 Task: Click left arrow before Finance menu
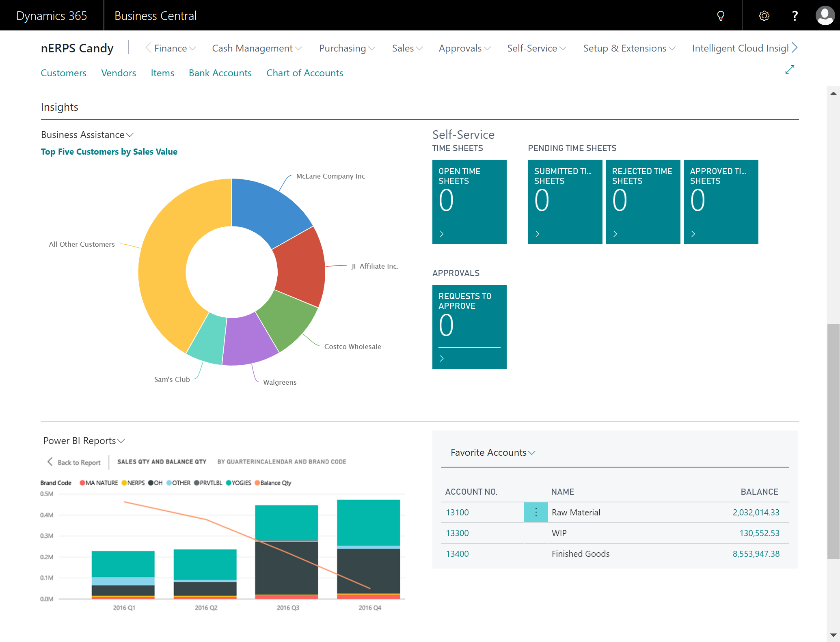point(148,48)
